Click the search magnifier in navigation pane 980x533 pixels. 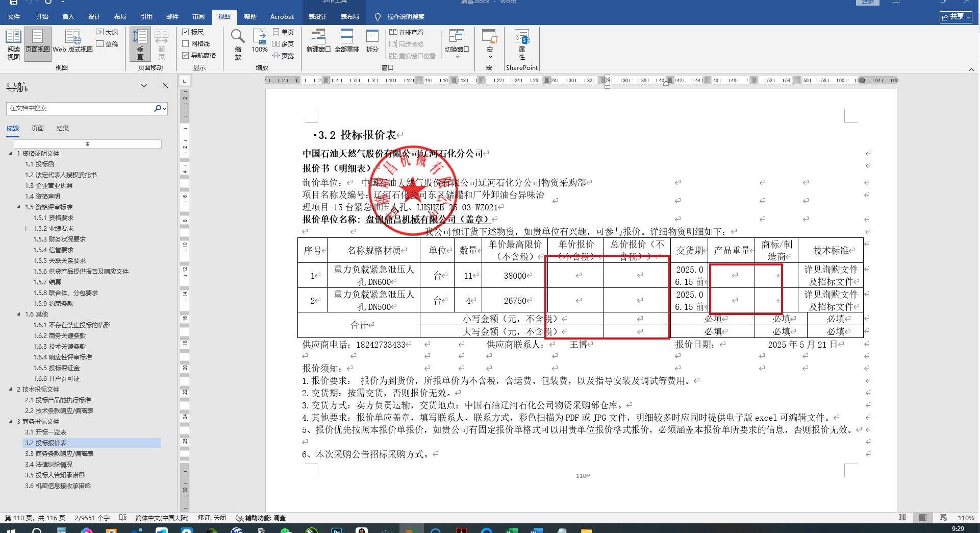point(158,108)
